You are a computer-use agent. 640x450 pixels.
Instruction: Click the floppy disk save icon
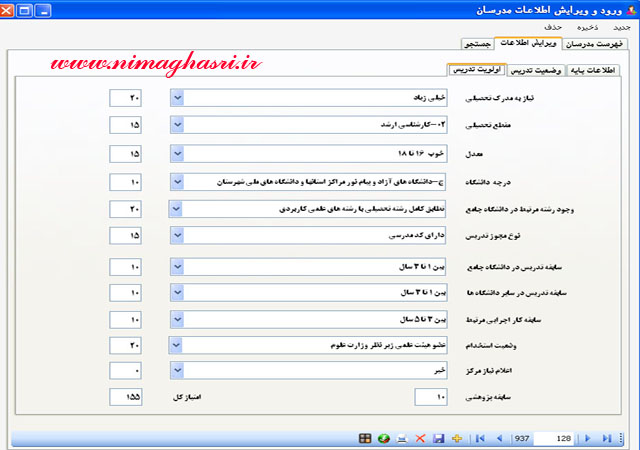coord(438,438)
